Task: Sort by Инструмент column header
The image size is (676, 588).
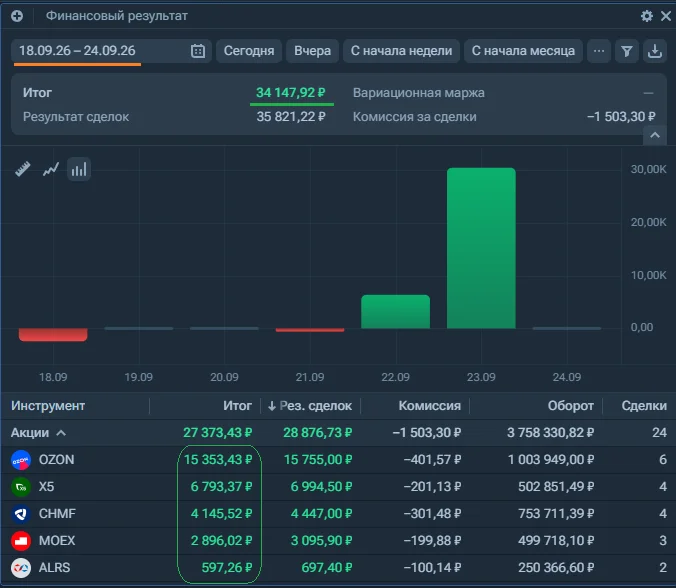Action: [x=48, y=406]
